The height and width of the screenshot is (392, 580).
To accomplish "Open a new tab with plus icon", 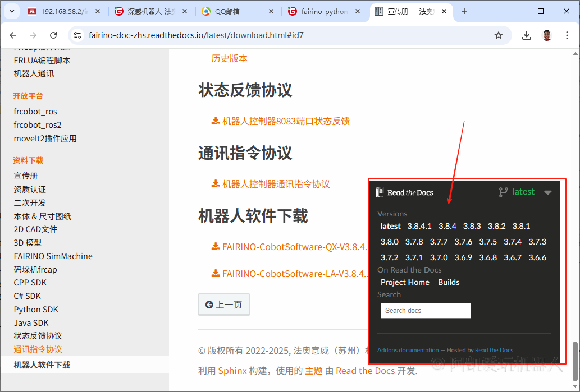I will pos(464,11).
